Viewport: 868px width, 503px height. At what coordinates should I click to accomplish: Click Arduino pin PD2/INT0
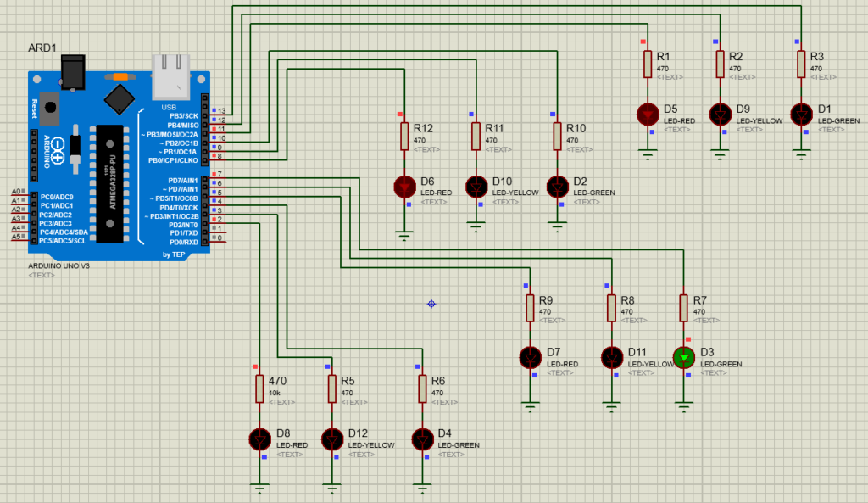pyautogui.click(x=183, y=225)
